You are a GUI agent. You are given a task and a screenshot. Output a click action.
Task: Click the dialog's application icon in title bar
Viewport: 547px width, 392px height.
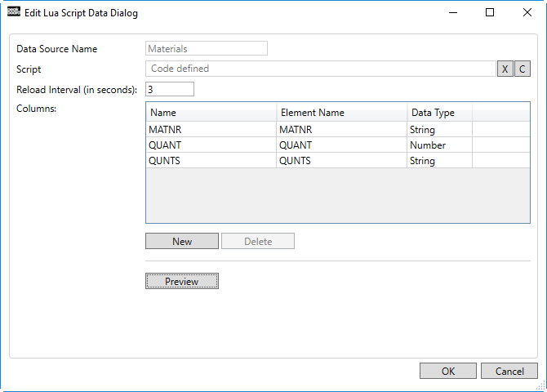pos(14,12)
